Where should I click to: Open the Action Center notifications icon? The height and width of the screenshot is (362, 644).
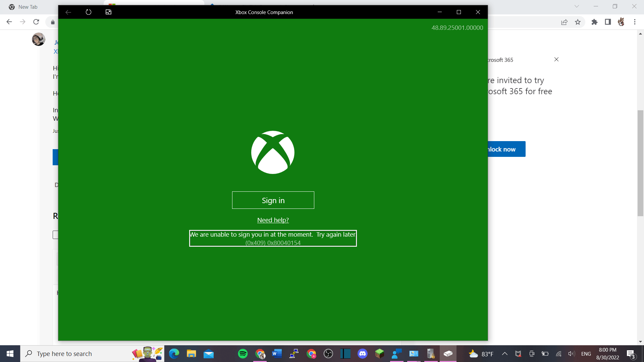click(x=631, y=354)
